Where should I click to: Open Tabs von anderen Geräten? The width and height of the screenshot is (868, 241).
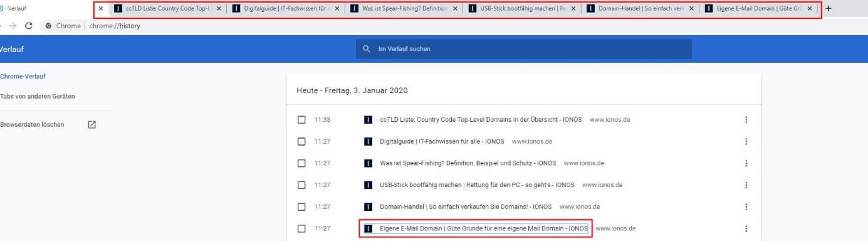point(38,97)
